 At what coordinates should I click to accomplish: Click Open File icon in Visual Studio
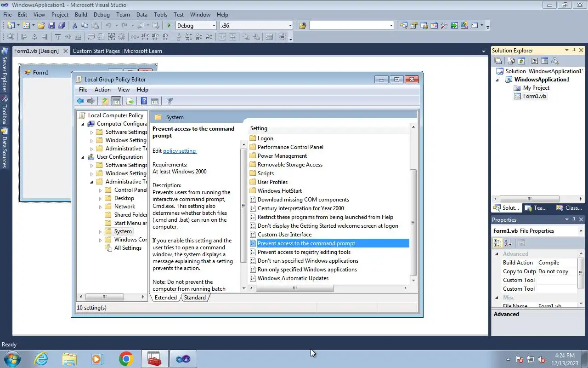pos(41,26)
